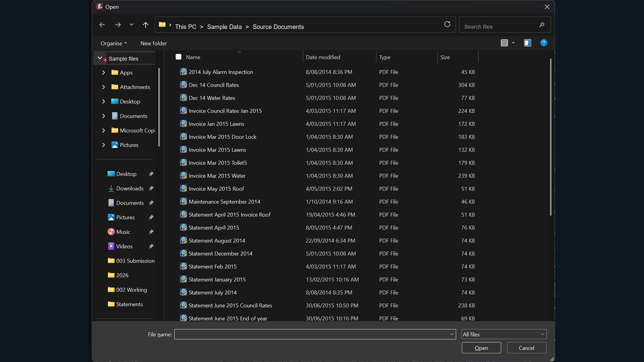This screenshot has height=362, width=644.
Task: Click Sample Data in the breadcrumb path
Action: click(x=224, y=27)
